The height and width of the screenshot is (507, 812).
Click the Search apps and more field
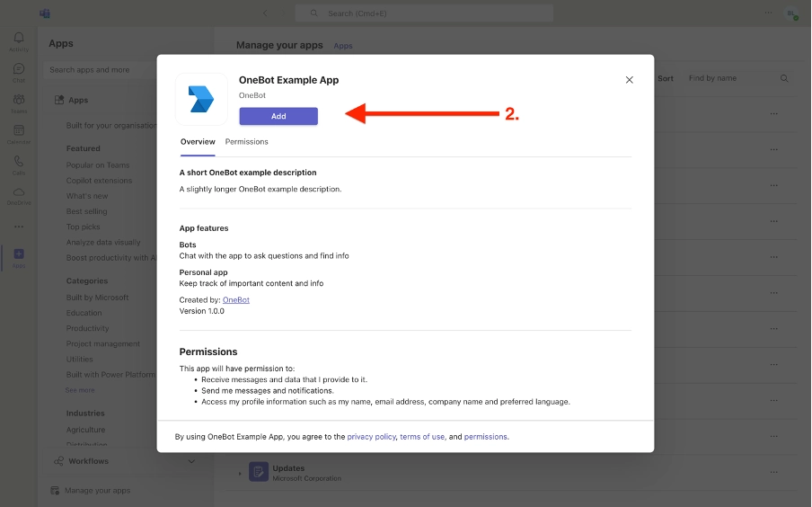click(x=101, y=70)
